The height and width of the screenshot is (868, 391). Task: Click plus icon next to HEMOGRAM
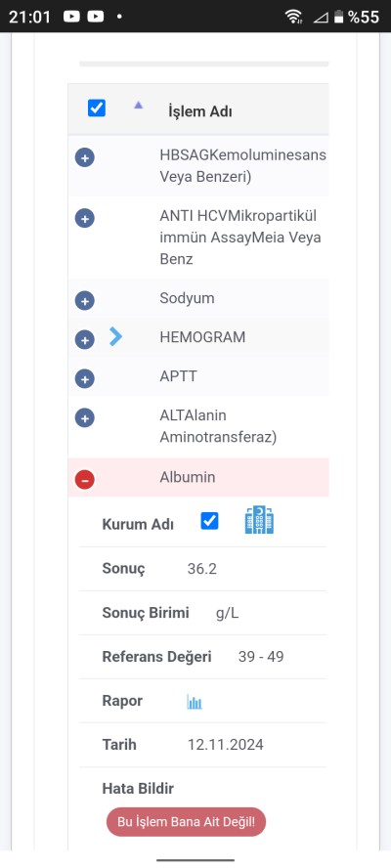click(85, 340)
